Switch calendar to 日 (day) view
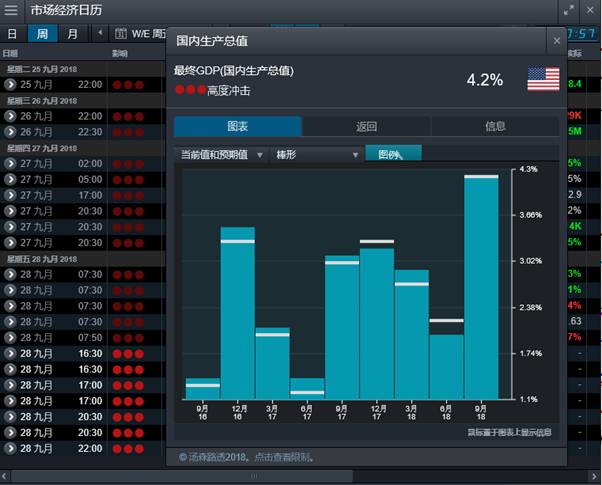The width and height of the screenshot is (602, 485). coord(12,34)
